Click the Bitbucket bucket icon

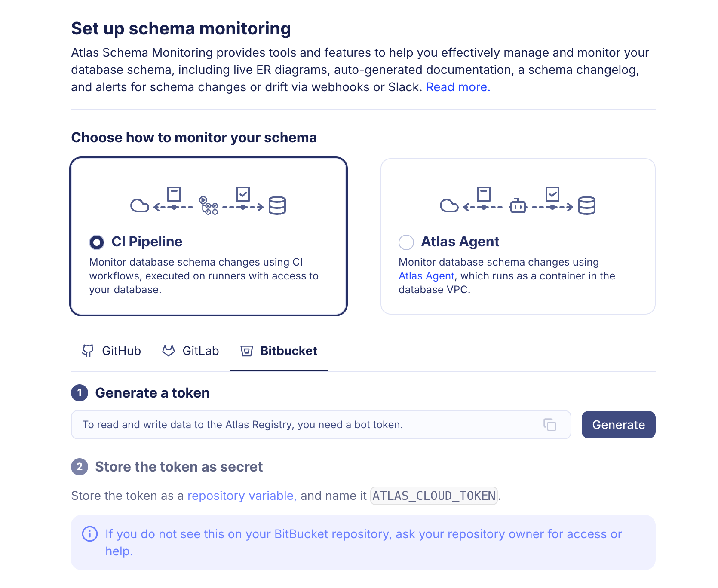click(x=246, y=351)
